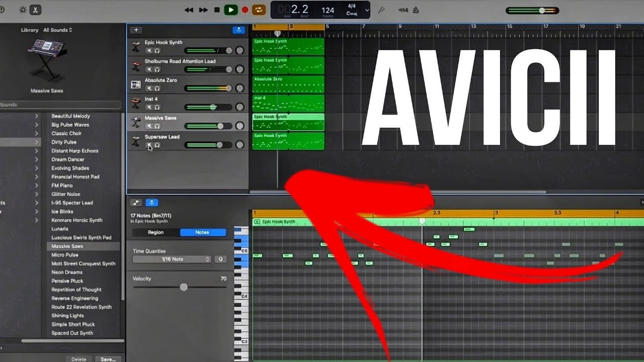Image resolution: width=644 pixels, height=362 pixels.
Task: Select the Simple Short Pluck patch
Action: point(73,324)
